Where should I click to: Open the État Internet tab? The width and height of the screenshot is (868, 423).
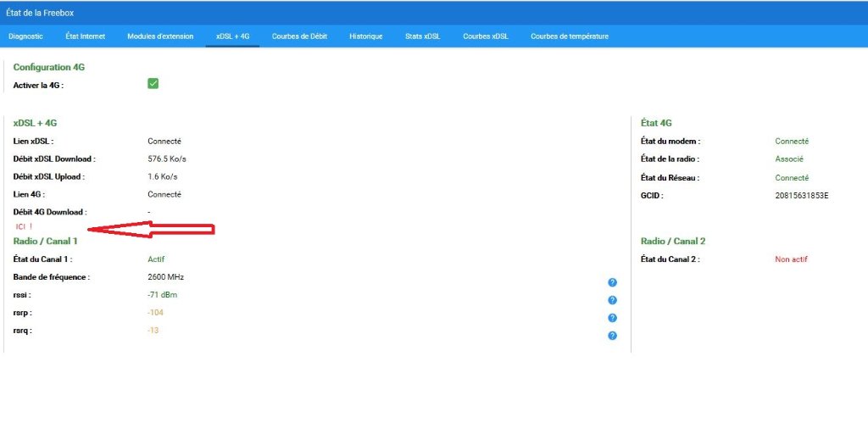pyautogui.click(x=85, y=36)
